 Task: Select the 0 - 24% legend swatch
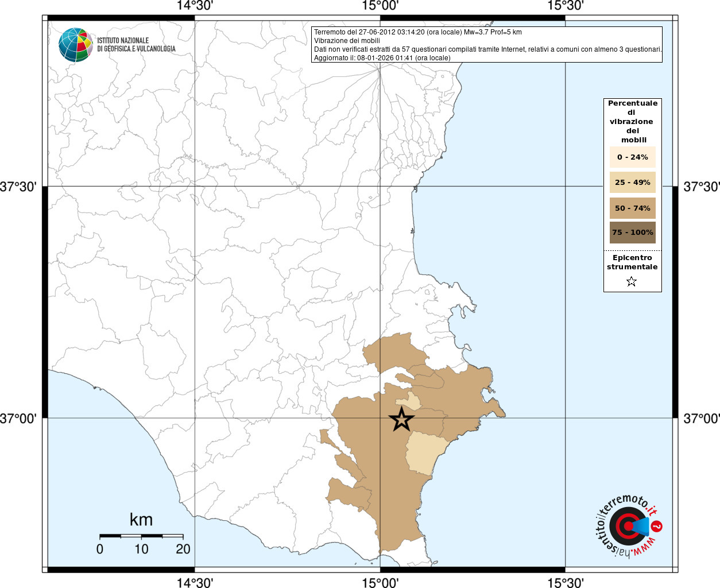[x=632, y=157]
